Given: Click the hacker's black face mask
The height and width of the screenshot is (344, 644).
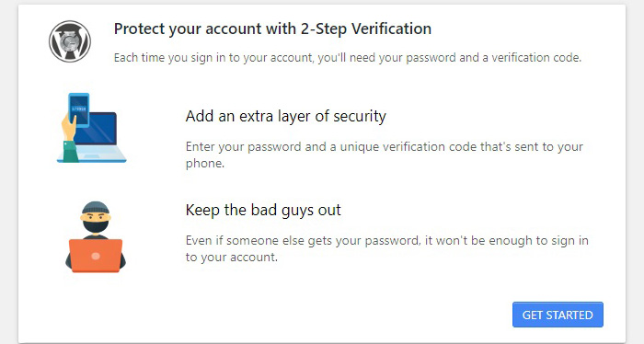Looking at the screenshot, I should click(x=96, y=226).
